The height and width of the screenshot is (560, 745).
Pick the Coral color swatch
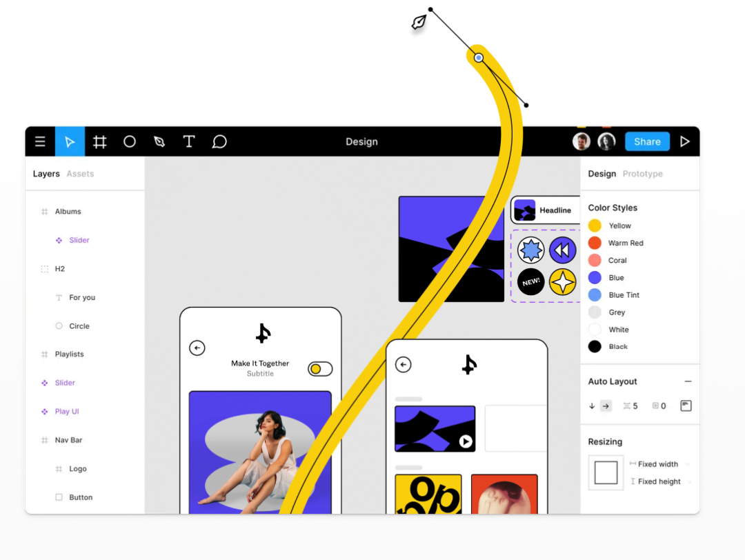pyautogui.click(x=595, y=260)
